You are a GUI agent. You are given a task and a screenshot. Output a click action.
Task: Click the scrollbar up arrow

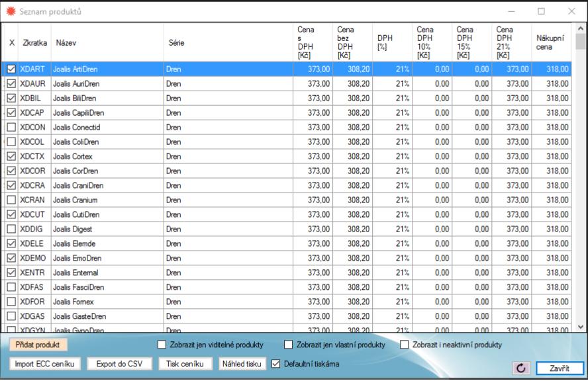[x=581, y=28]
